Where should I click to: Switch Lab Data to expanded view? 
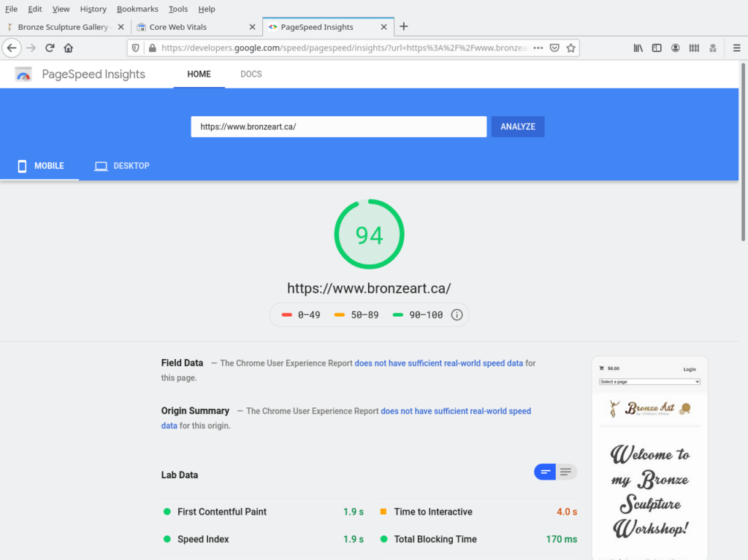pyautogui.click(x=566, y=472)
